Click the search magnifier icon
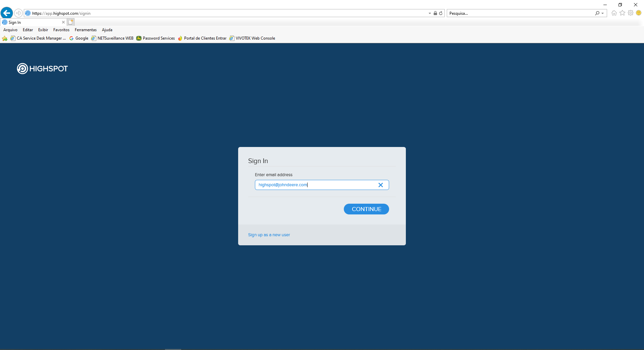 click(x=597, y=13)
